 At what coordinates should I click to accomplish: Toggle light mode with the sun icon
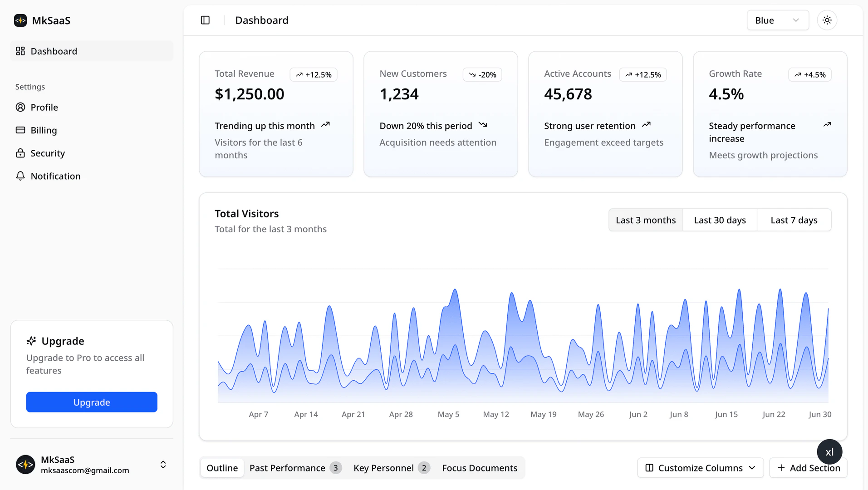click(827, 20)
